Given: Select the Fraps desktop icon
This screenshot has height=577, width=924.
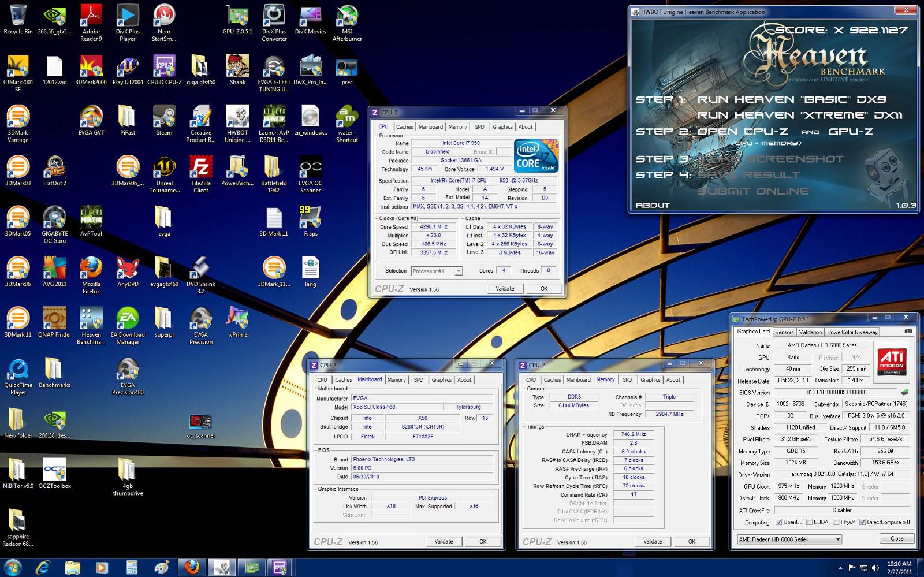Looking at the screenshot, I should pyautogui.click(x=311, y=222).
